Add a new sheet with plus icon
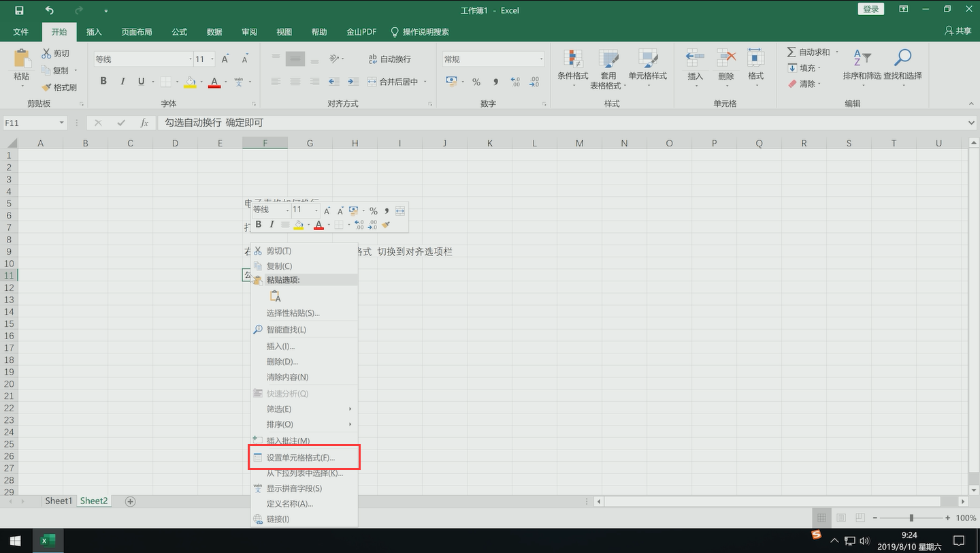This screenshot has height=553, width=980. pyautogui.click(x=130, y=501)
